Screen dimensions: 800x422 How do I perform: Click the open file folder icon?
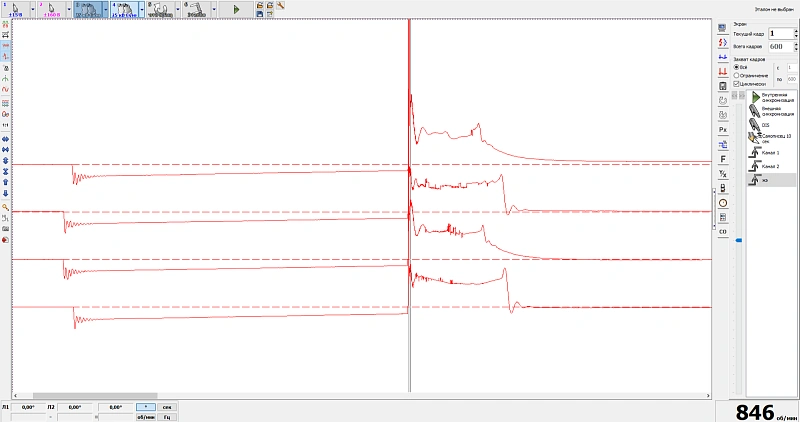pos(260,5)
